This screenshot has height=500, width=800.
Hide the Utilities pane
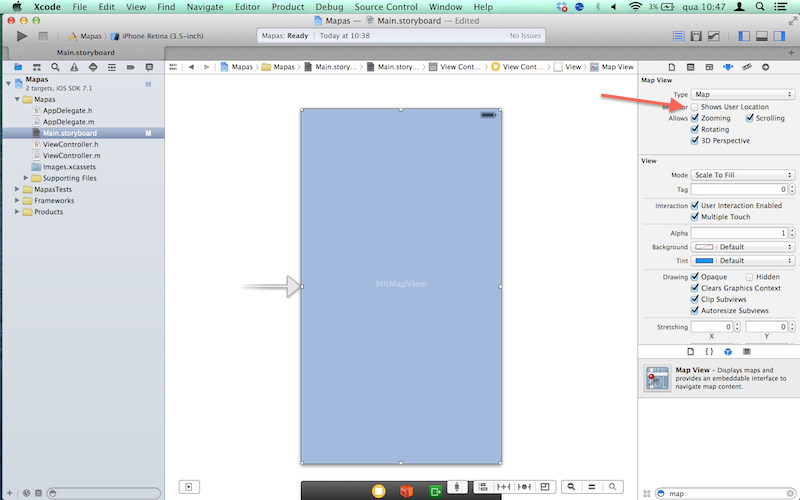point(779,36)
